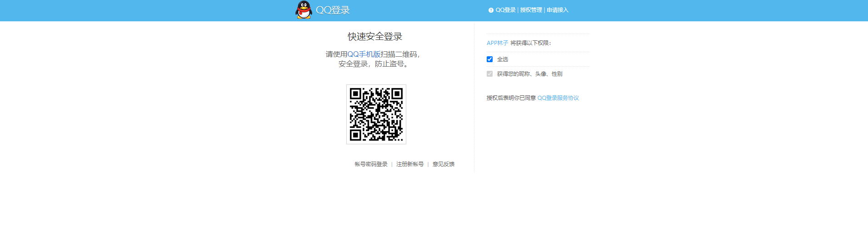Click the 安全登录，防止盗号 text line

point(374,64)
